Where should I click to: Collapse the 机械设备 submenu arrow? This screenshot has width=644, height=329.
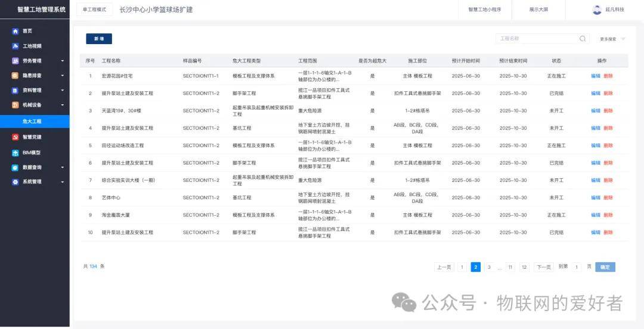tap(63, 105)
